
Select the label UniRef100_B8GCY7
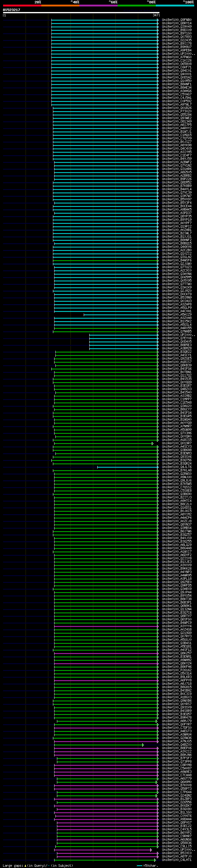(x=177, y=410)
